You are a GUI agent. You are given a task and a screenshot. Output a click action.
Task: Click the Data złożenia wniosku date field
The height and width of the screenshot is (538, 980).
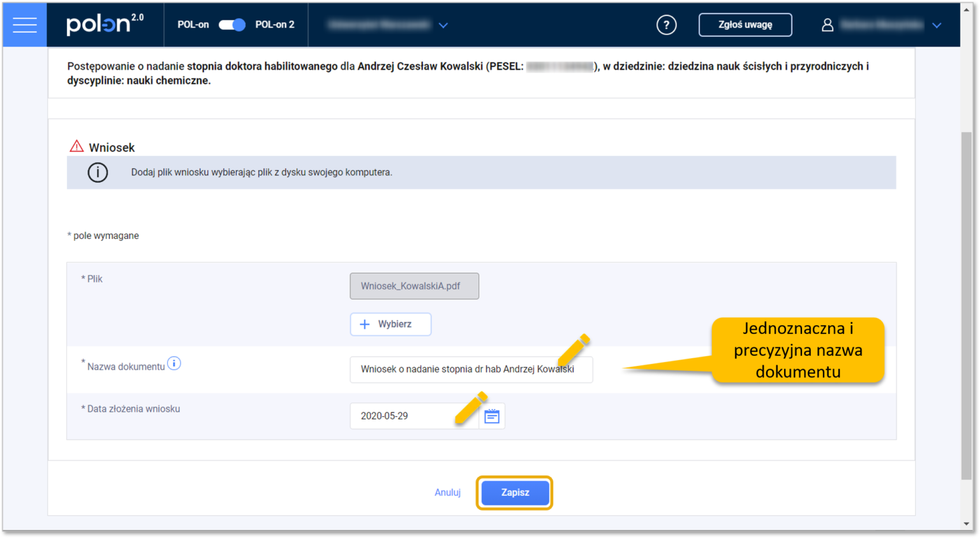[x=414, y=416]
